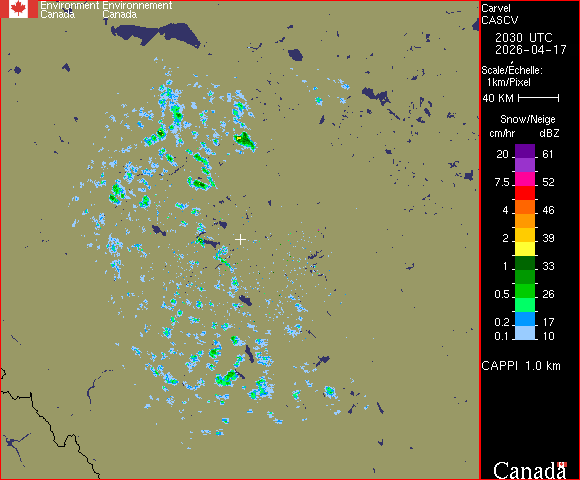580x480 pixels.
Task: Click the CAPPI 1.0 km label
Action: point(521,366)
